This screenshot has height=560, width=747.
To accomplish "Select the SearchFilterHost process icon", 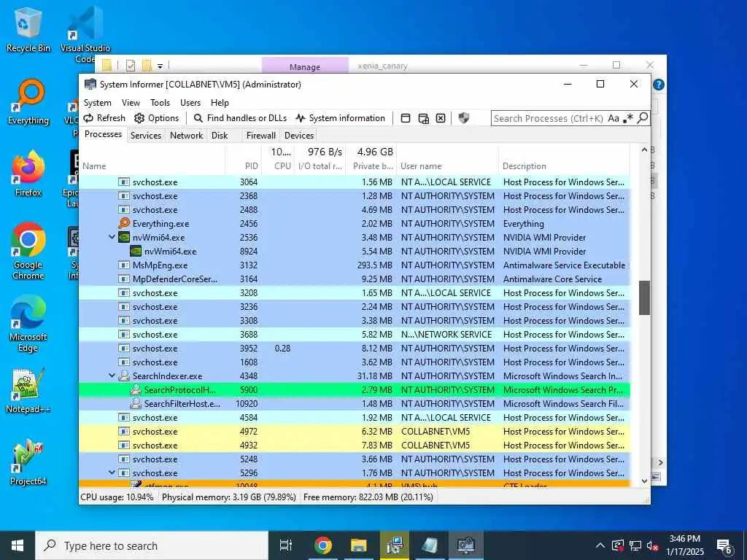I will coord(136,403).
